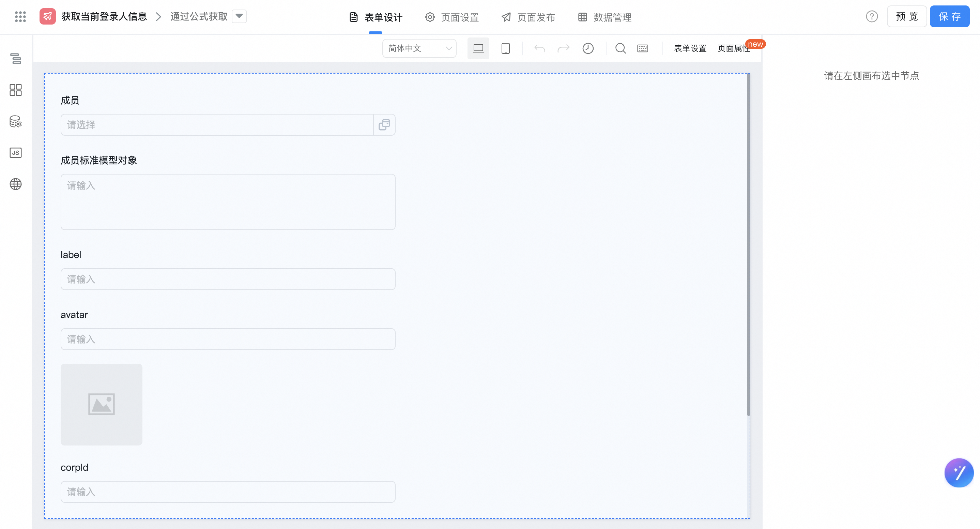Click the 成员标准模型对象 textarea
This screenshot has width=980, height=529.
pyautogui.click(x=228, y=202)
